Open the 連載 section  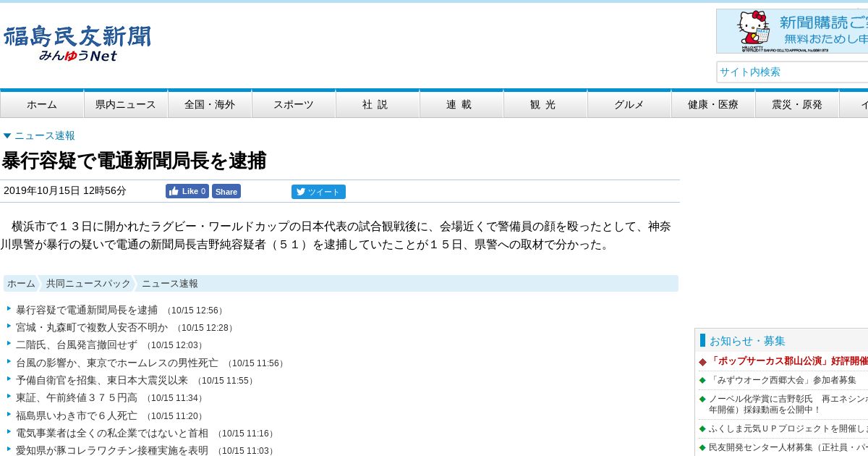(x=461, y=104)
